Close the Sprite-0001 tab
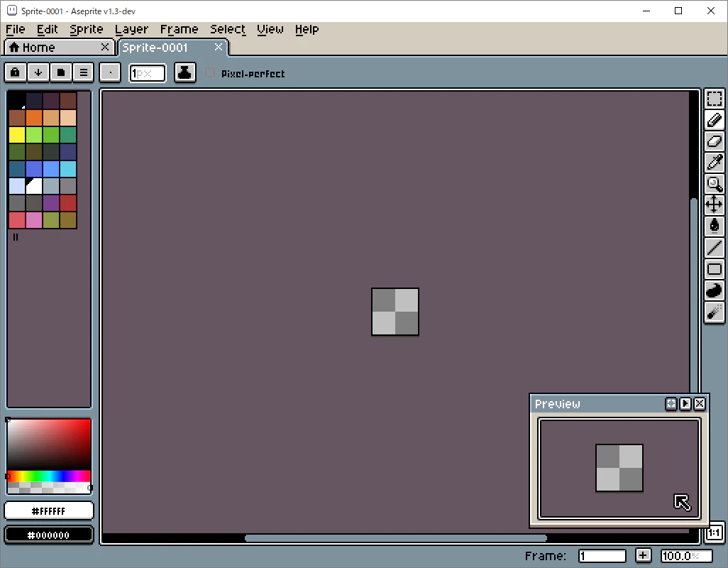 (x=219, y=47)
